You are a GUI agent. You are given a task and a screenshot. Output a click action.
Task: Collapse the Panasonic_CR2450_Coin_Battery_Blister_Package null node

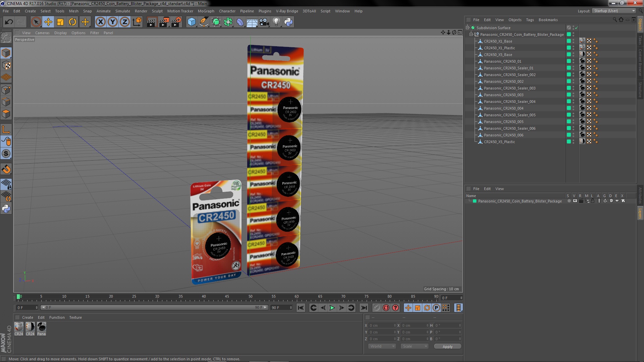pos(471,34)
